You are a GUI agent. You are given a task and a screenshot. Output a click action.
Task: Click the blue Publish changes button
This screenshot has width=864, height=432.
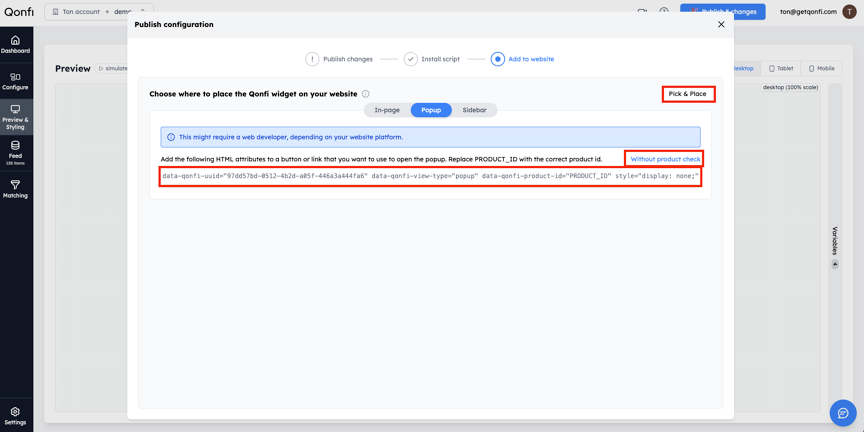[722, 12]
